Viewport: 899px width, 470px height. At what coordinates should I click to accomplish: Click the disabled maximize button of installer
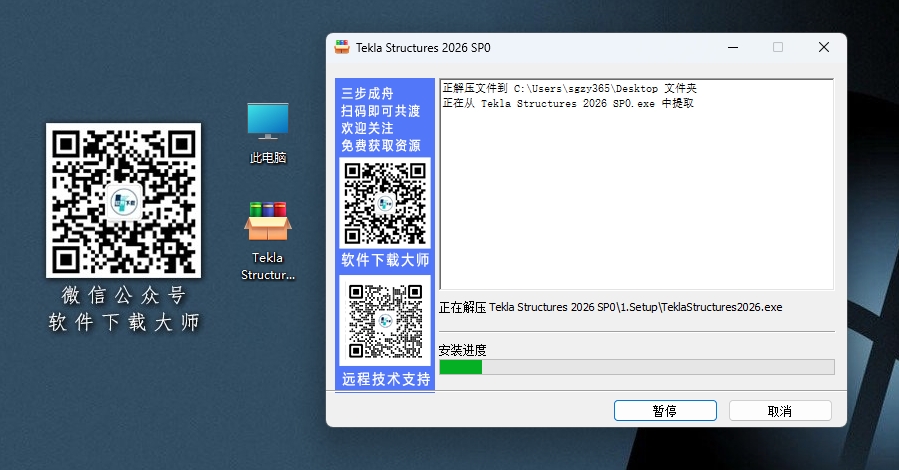click(777, 47)
